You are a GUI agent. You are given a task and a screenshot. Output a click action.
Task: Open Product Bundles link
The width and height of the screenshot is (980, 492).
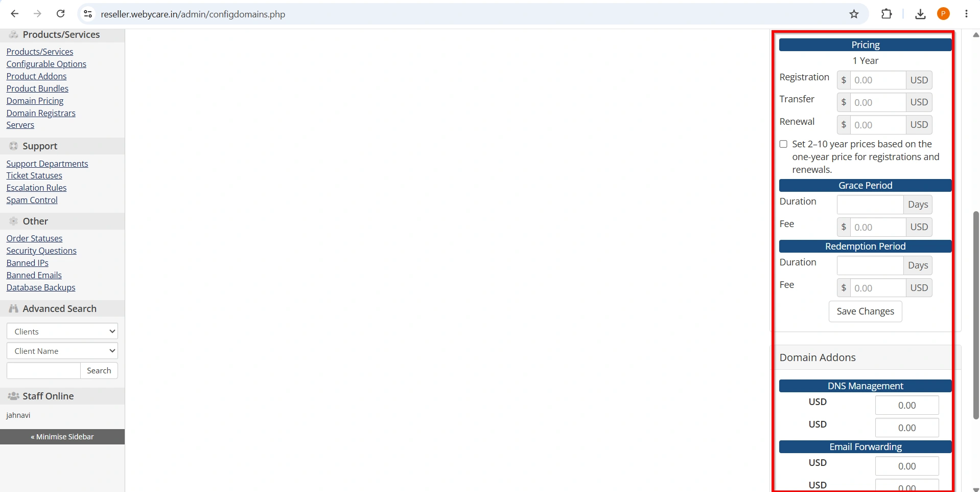[37, 88]
